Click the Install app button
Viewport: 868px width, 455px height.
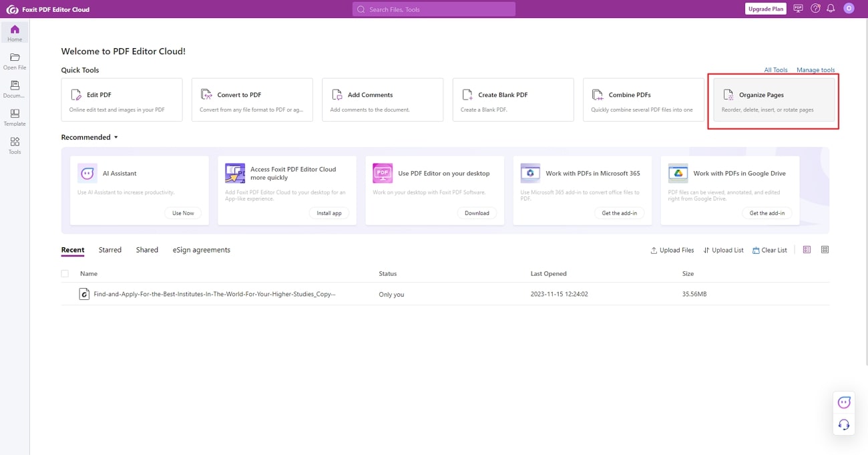pyautogui.click(x=329, y=213)
